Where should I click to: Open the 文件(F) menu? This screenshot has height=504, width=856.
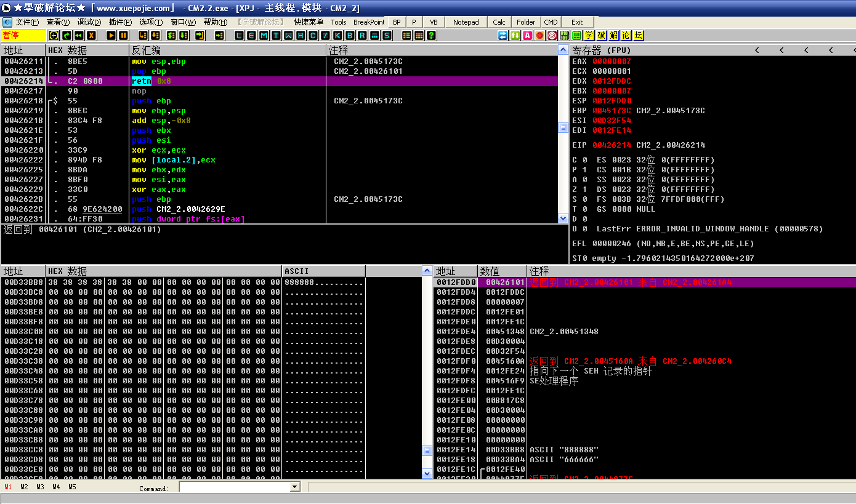point(27,22)
